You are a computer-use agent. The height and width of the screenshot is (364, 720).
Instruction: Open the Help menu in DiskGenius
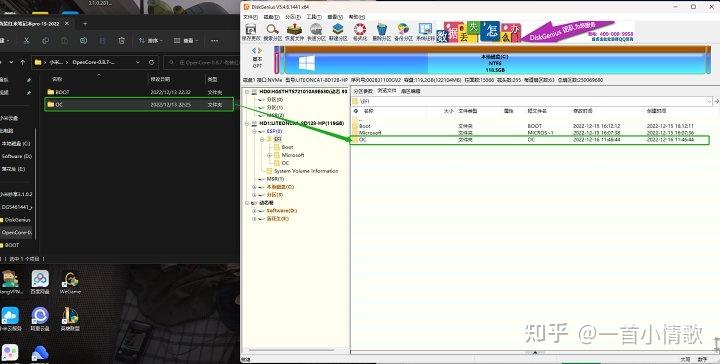pyautogui.click(x=356, y=17)
